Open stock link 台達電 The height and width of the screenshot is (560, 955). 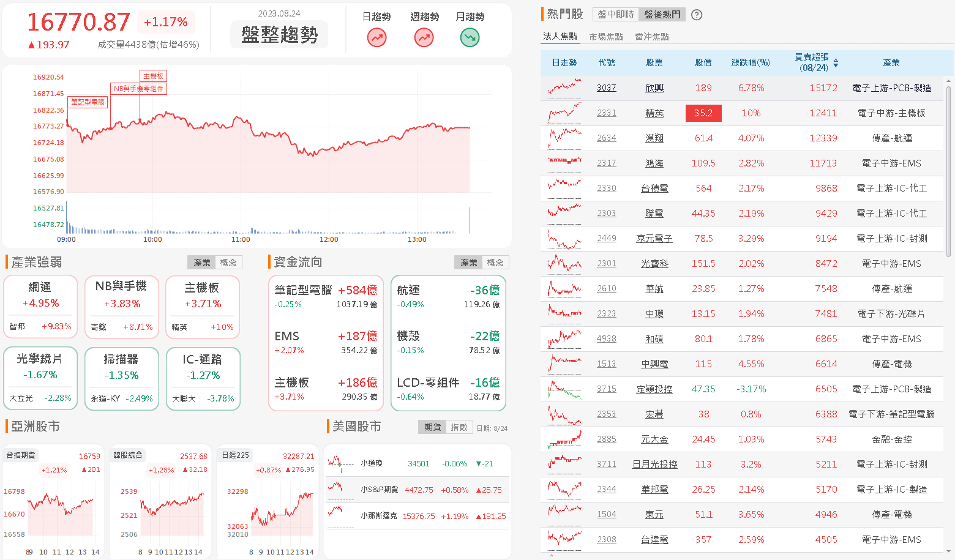(654, 540)
